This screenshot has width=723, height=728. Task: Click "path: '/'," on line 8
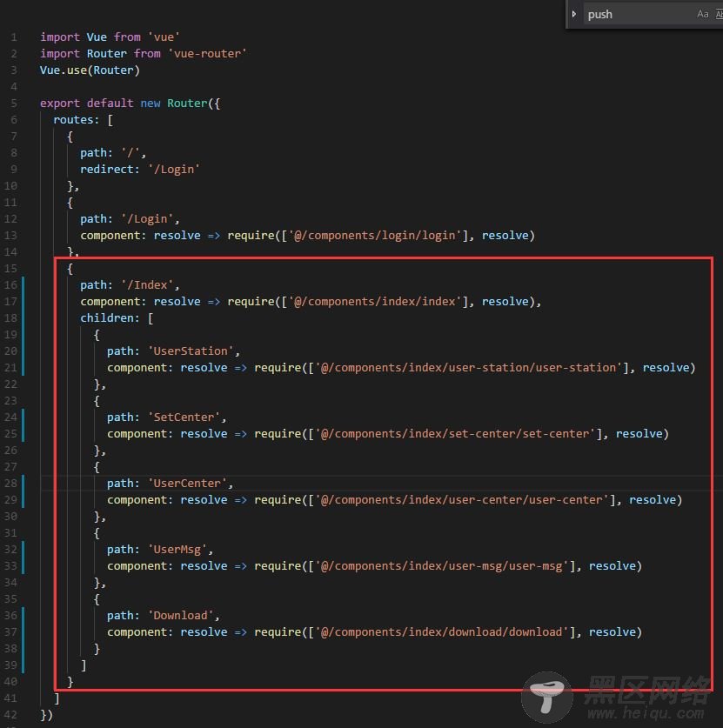coord(113,152)
